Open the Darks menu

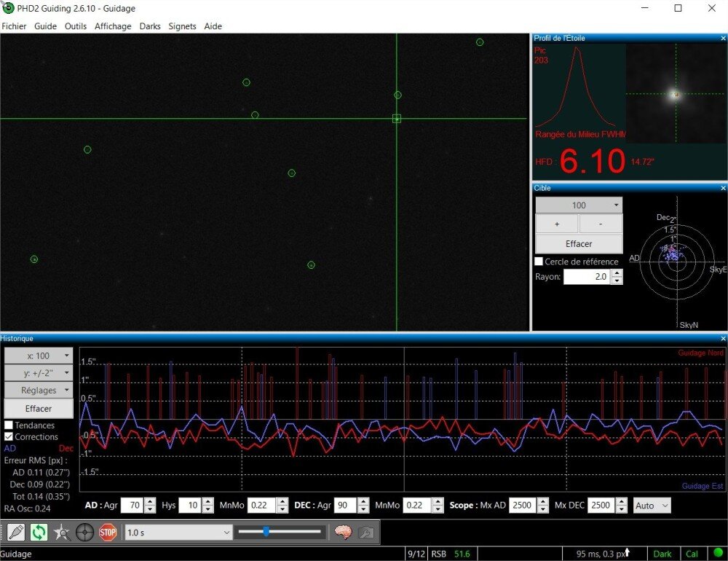point(150,26)
